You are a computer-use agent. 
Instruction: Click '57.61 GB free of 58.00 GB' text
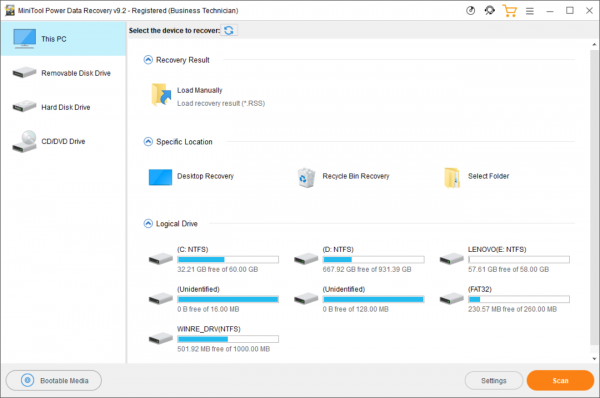508,269
